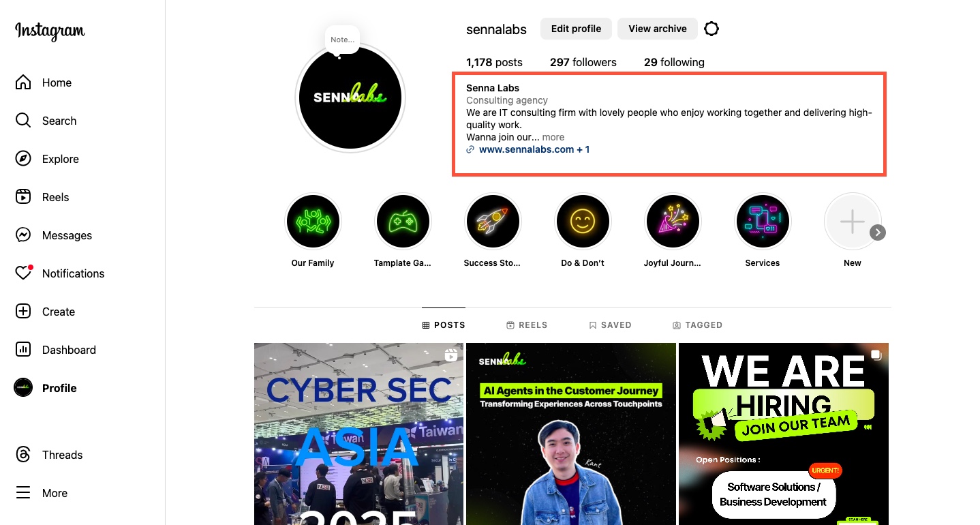Click the Edit profile button
The height and width of the screenshot is (525, 980).
tap(576, 29)
